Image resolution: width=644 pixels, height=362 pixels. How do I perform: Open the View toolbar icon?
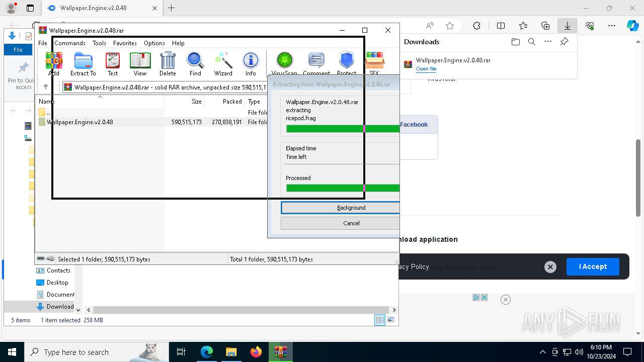(x=140, y=64)
